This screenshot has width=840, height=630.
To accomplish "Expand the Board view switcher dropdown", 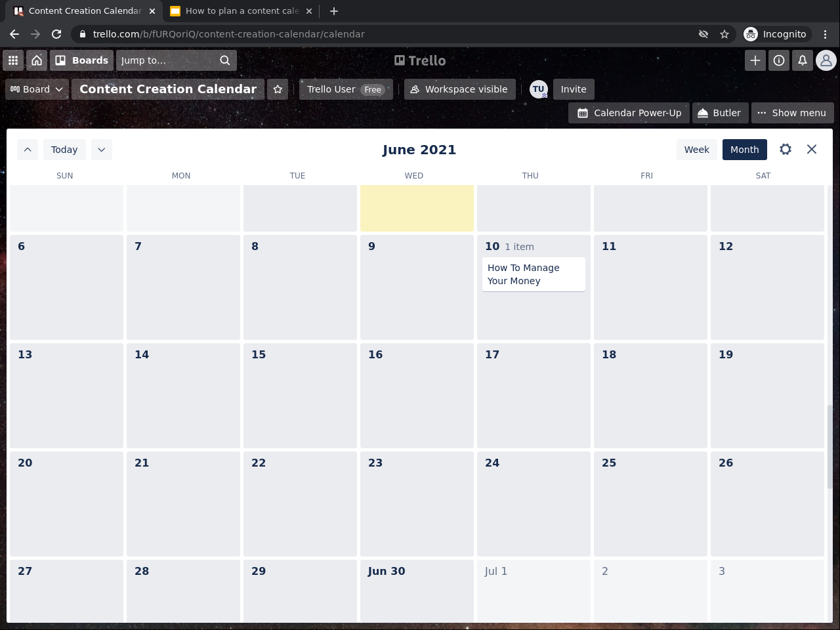I will 37,89.
